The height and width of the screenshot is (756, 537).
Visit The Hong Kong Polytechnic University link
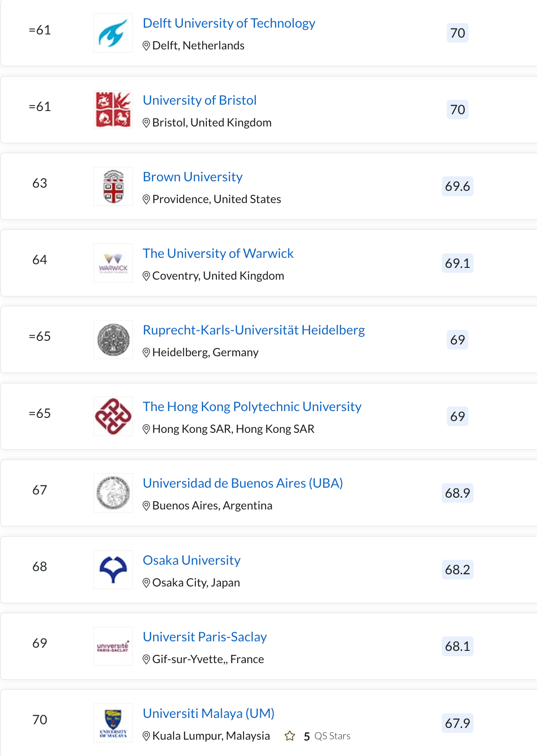(252, 407)
